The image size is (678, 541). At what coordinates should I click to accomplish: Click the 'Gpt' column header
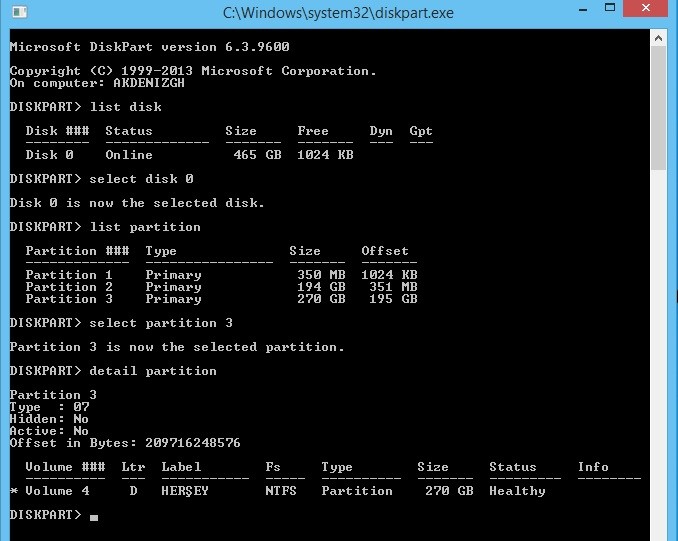[421, 131]
